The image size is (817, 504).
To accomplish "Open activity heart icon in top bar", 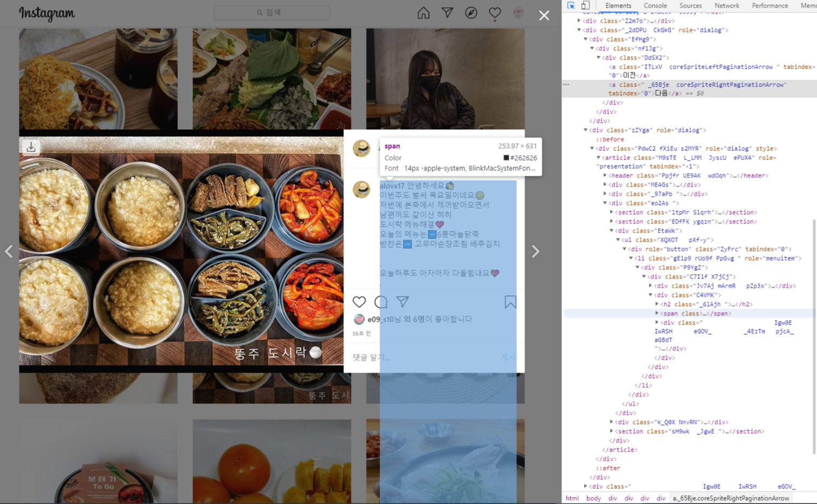I will click(x=495, y=13).
